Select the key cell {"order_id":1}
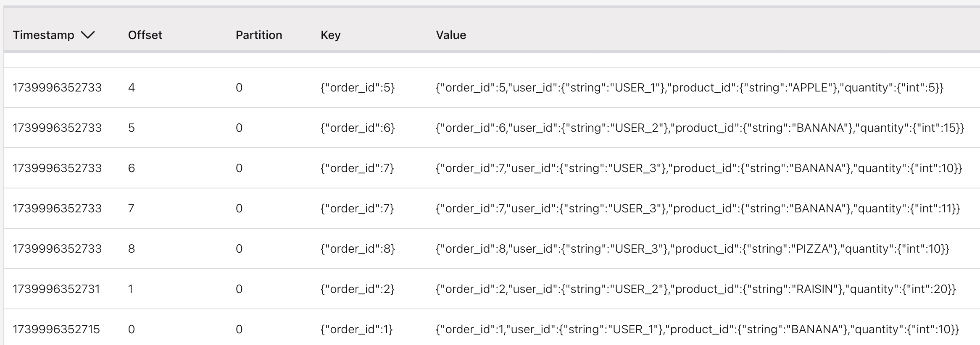This screenshot has width=980, height=345. click(356, 329)
